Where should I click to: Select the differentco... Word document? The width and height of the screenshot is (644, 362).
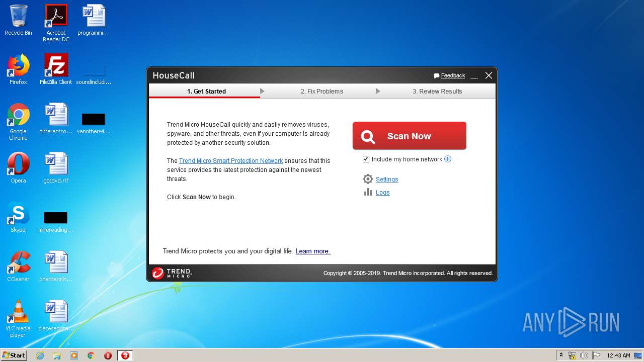[56, 119]
